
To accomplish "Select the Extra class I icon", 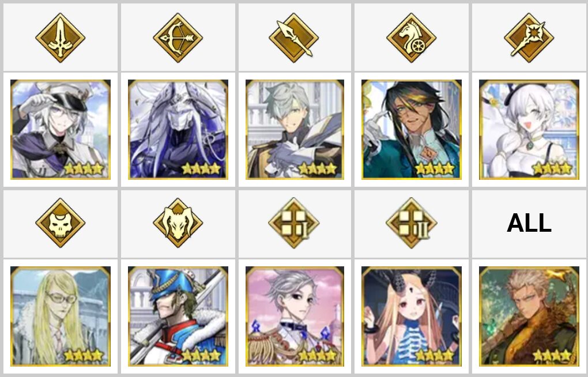I will (295, 223).
